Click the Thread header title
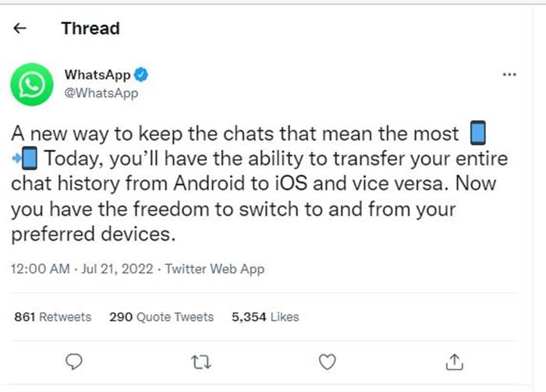546x392 pixels. pyautogui.click(x=90, y=29)
